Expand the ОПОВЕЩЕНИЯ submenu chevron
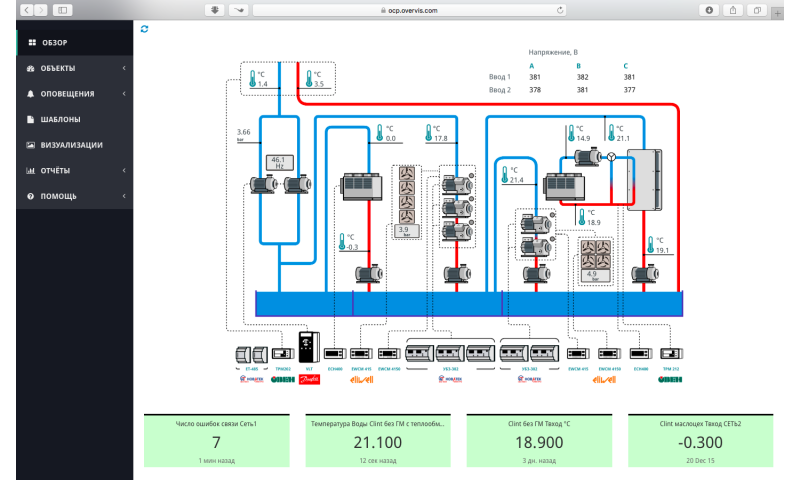The width and height of the screenshot is (800, 480). tap(123, 94)
